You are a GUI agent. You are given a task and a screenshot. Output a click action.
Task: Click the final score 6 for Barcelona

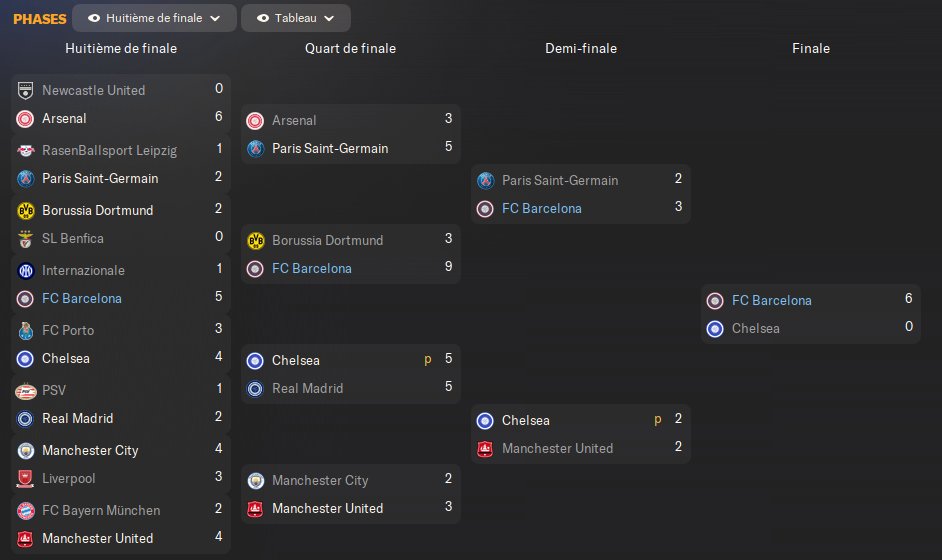[908, 300]
